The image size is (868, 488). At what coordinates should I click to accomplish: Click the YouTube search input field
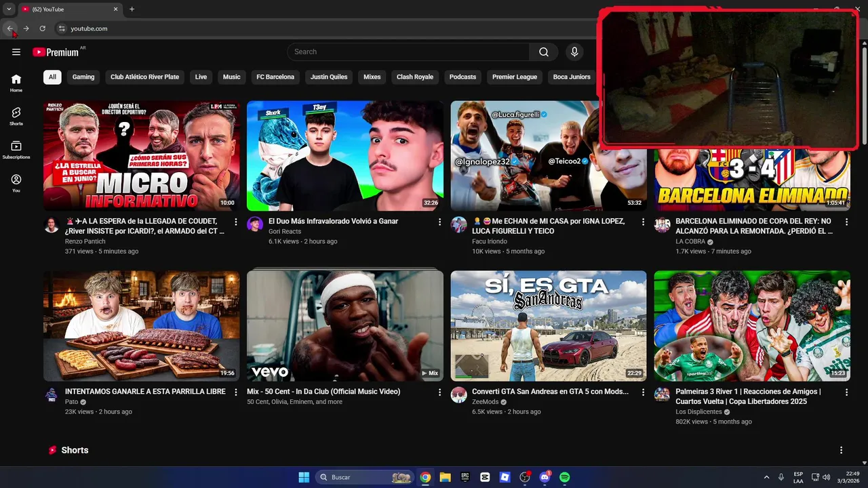(x=408, y=52)
